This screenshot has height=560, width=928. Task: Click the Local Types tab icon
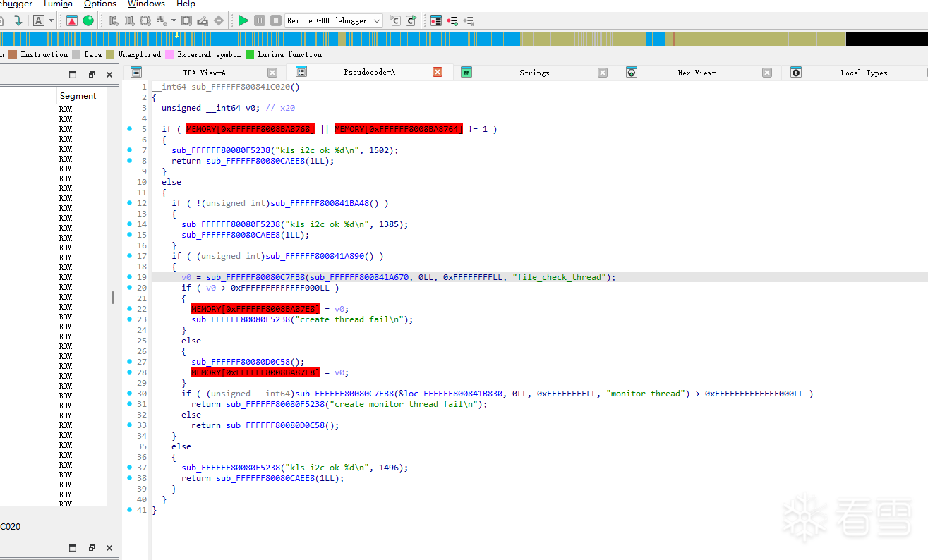coord(796,72)
